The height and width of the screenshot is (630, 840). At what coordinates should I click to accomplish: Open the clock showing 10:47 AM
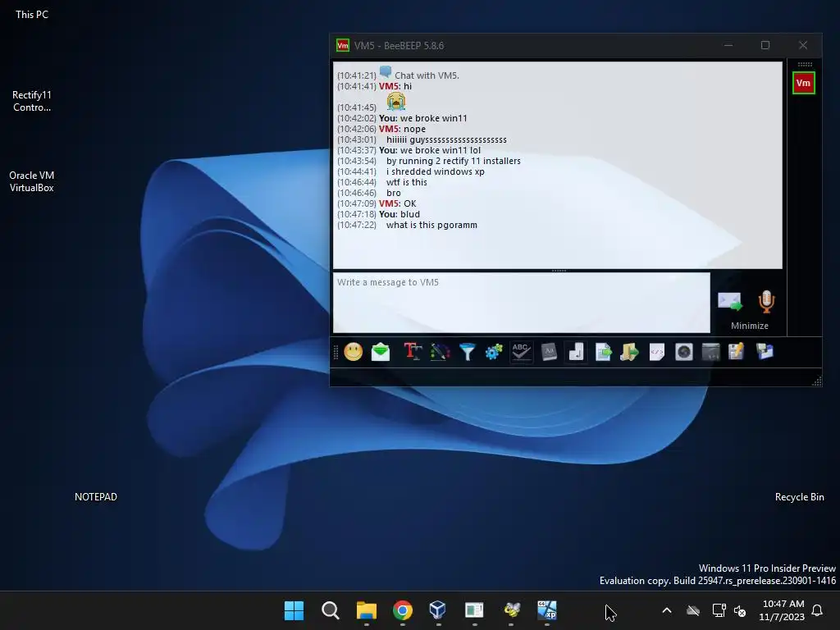pos(783,610)
